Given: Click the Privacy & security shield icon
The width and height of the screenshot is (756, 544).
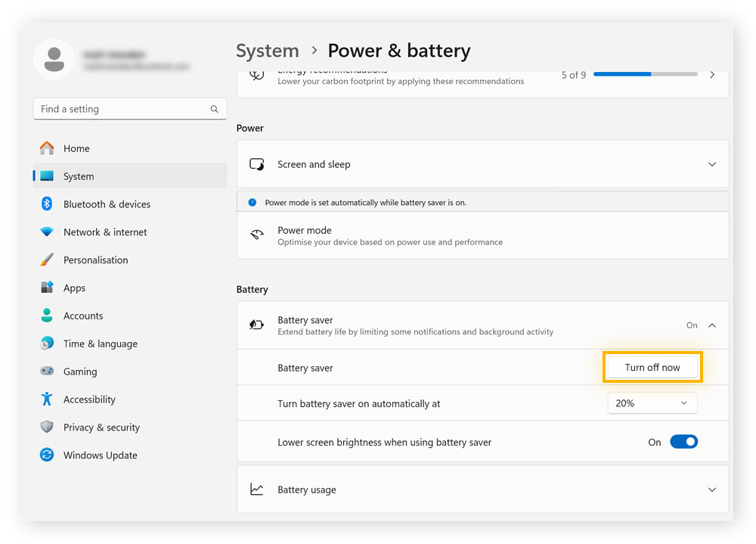Looking at the screenshot, I should 47,427.
